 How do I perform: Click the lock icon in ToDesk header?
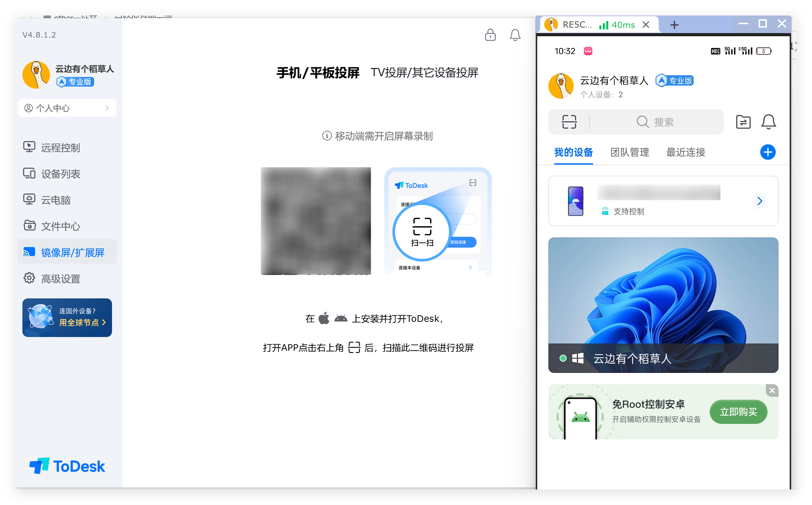pyautogui.click(x=490, y=35)
